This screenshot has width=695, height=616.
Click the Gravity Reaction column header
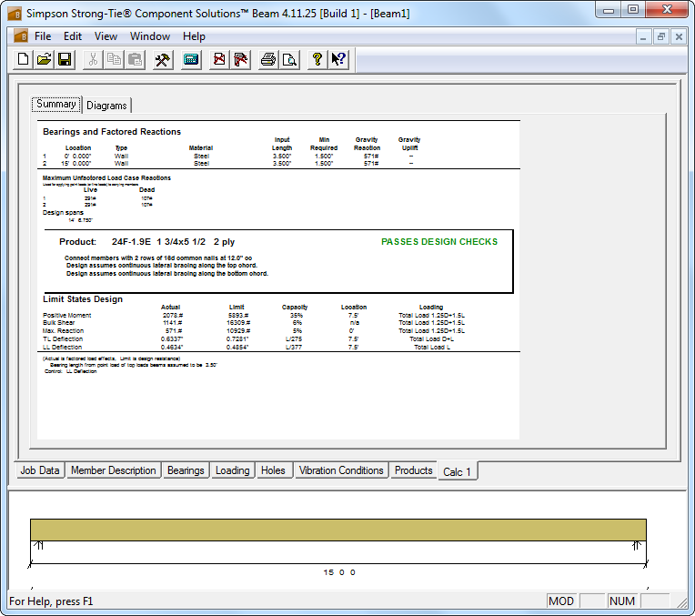(367, 144)
